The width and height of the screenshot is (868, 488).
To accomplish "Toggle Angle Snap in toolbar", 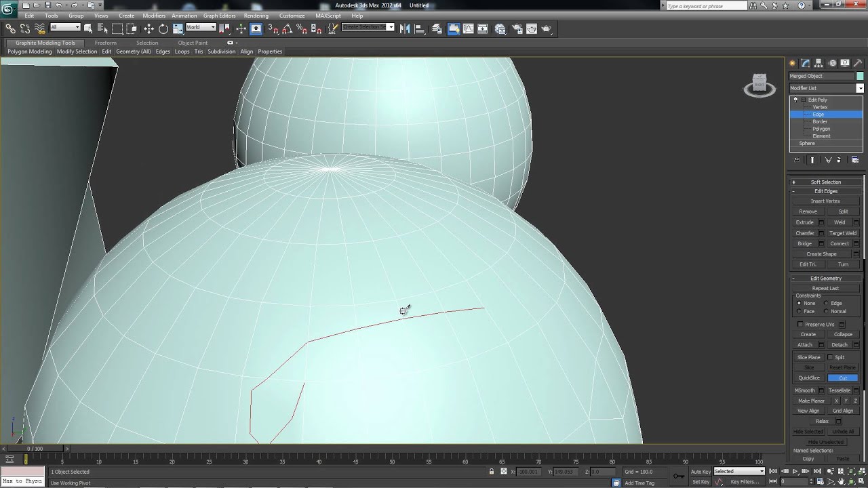I will pyautogui.click(x=287, y=28).
